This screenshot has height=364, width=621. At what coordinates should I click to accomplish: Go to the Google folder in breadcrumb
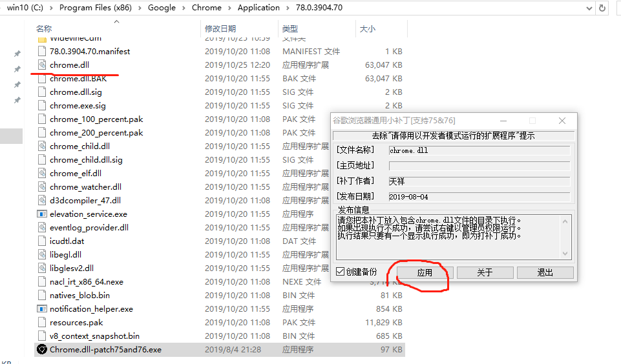click(x=162, y=8)
